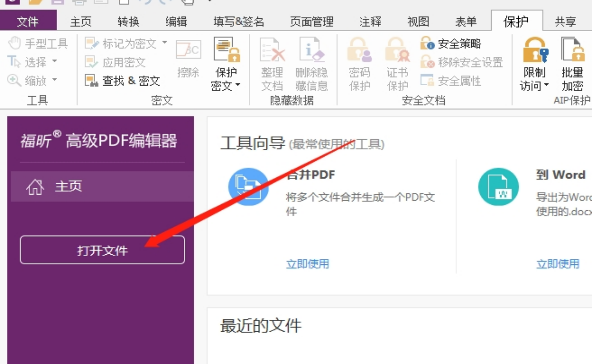The height and width of the screenshot is (364, 592).
Task: Switch to the 编辑 tab
Action: click(x=176, y=21)
